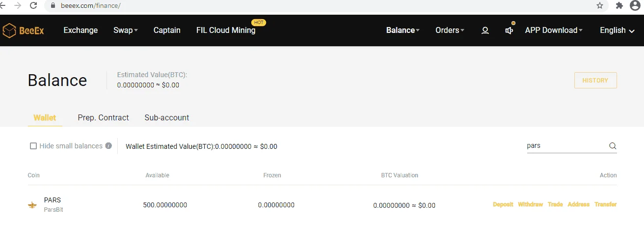Viewport: 644px width, 225px height.
Task: Open the browser extensions puzzle icon
Action: [x=619, y=5]
